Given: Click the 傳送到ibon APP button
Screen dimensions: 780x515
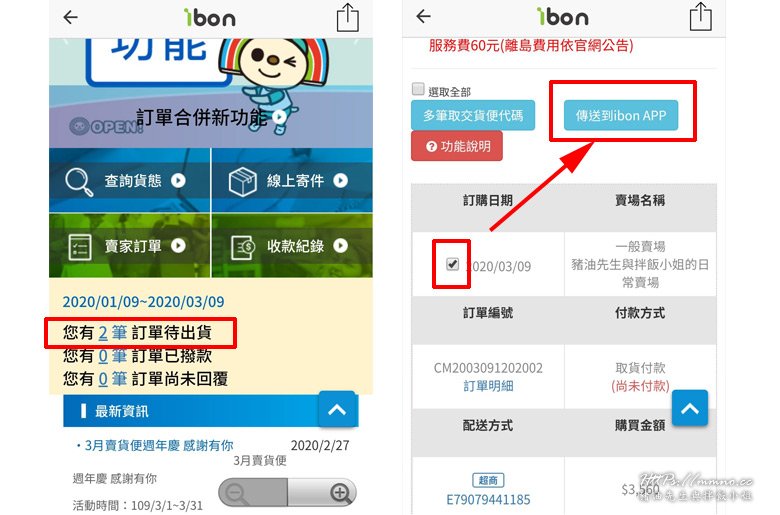Looking at the screenshot, I should [x=621, y=115].
